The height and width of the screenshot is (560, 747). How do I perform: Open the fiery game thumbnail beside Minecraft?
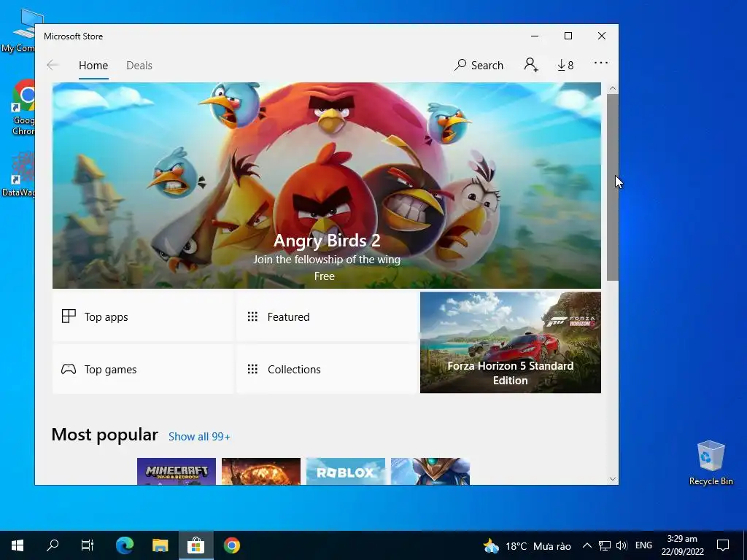(261, 472)
